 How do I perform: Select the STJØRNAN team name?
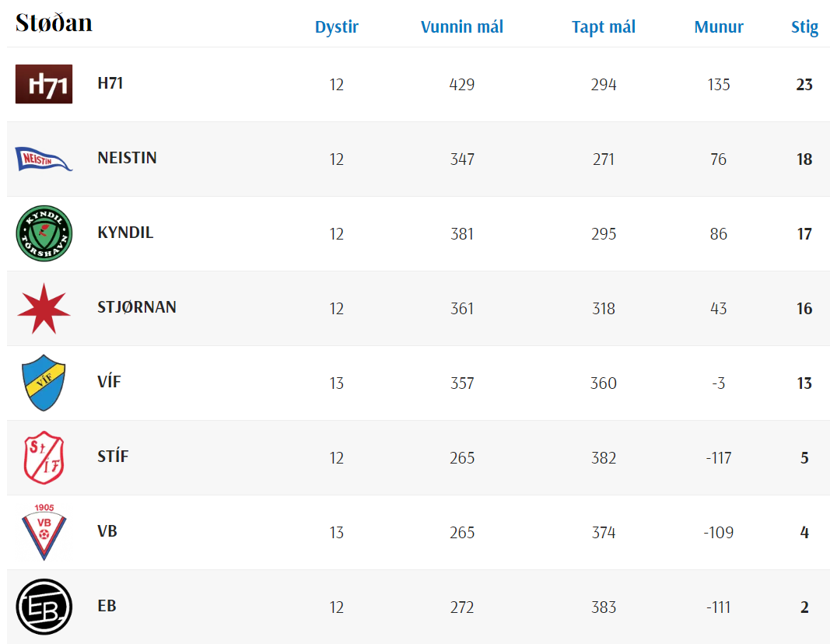(137, 307)
